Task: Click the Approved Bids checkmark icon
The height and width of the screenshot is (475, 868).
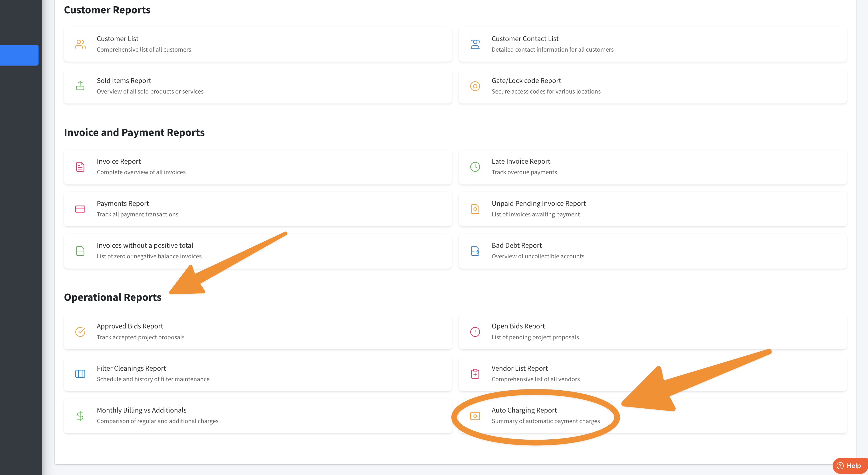Action: pyautogui.click(x=80, y=332)
